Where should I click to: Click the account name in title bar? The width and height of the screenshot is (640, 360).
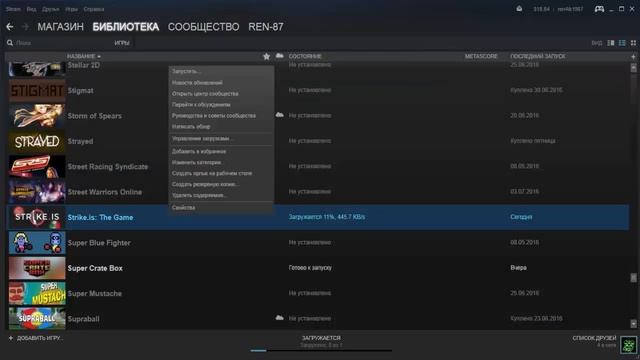click(570, 9)
